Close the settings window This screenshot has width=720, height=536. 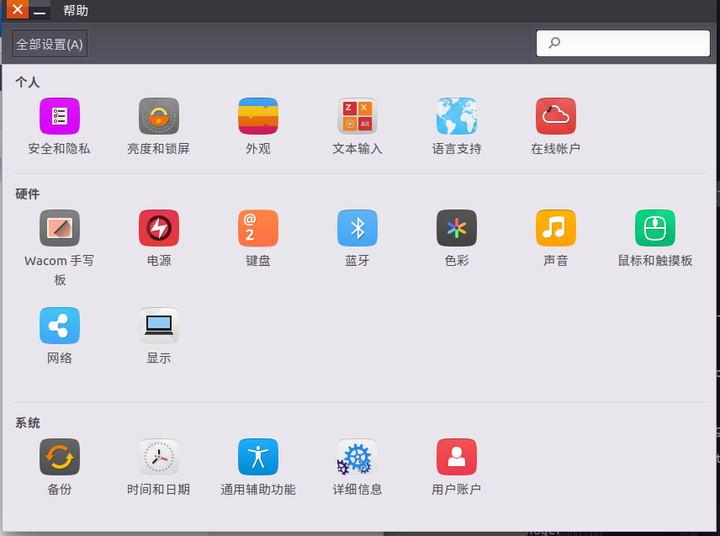coord(17,9)
